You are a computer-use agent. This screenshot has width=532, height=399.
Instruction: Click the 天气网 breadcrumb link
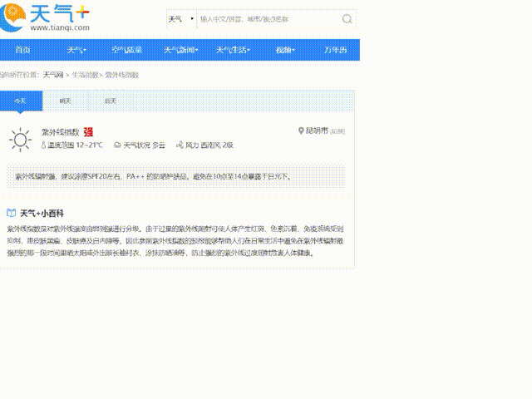click(x=53, y=75)
